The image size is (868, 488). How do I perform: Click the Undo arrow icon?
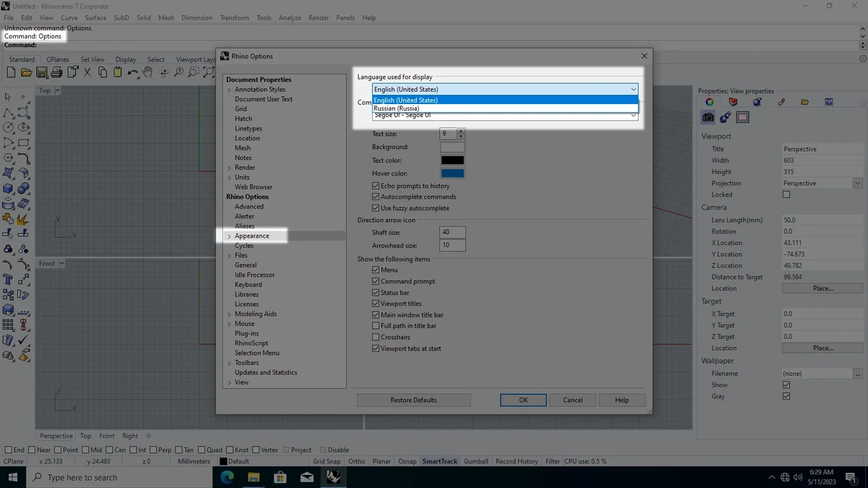coord(132,72)
